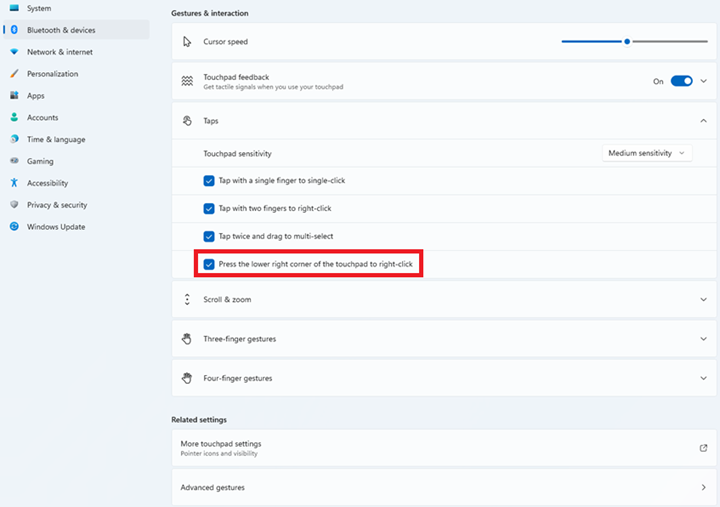Click the Windows Update icon
The height and width of the screenshot is (507, 720).
point(14,227)
